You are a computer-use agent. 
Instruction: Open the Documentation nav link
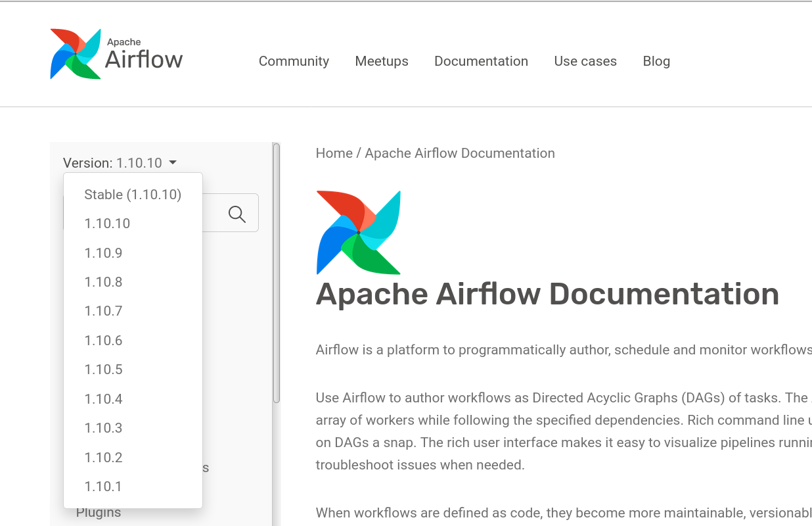[481, 61]
